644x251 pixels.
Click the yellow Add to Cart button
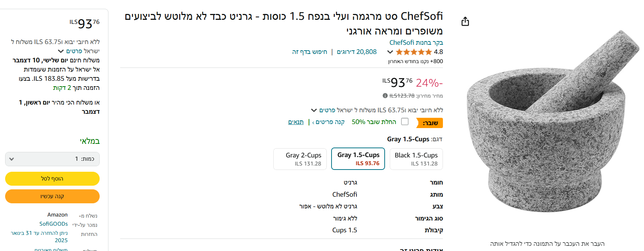pos(52,179)
